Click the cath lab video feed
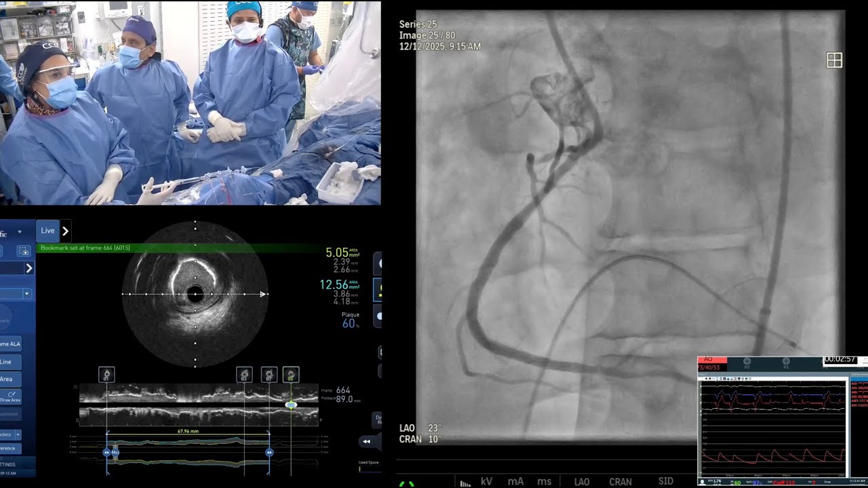The width and height of the screenshot is (868, 488). coord(191,102)
